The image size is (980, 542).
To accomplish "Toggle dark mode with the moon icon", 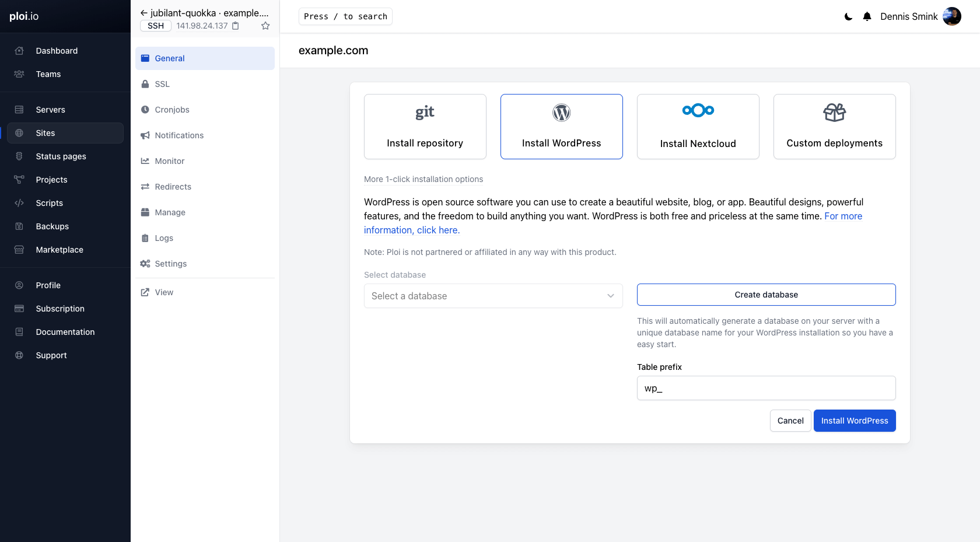I will point(848,16).
